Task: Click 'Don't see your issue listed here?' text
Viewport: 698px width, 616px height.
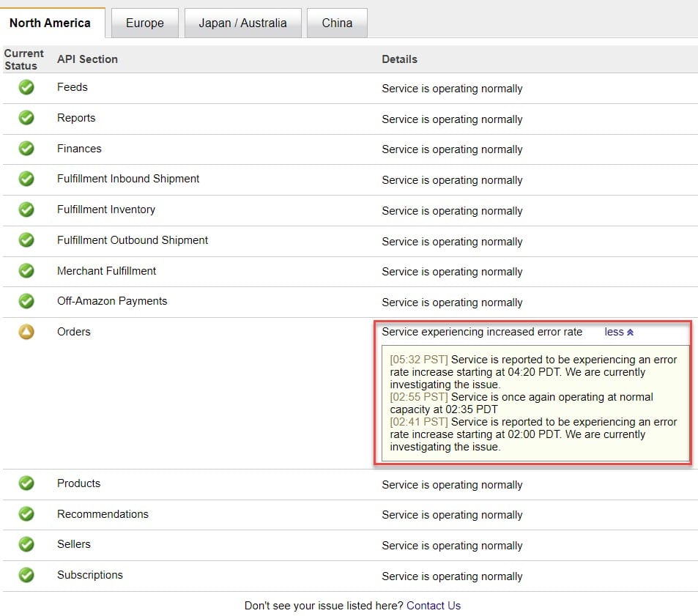Action: coord(324,606)
